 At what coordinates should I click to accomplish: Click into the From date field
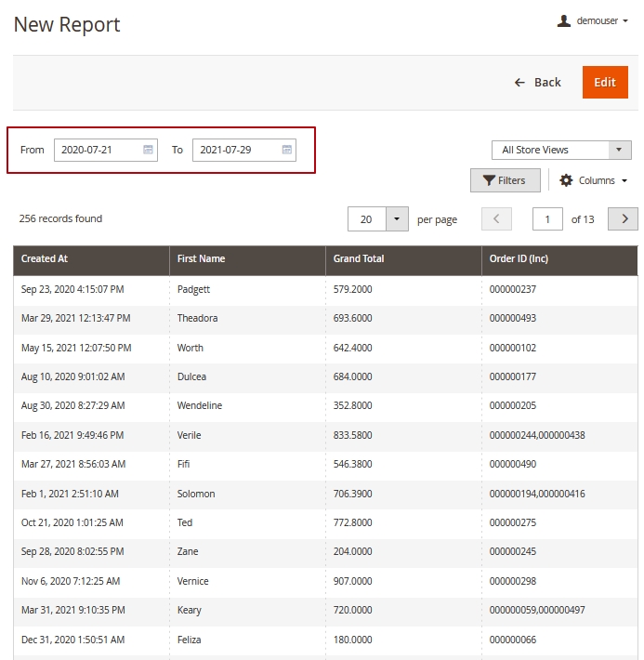pyautogui.click(x=98, y=150)
